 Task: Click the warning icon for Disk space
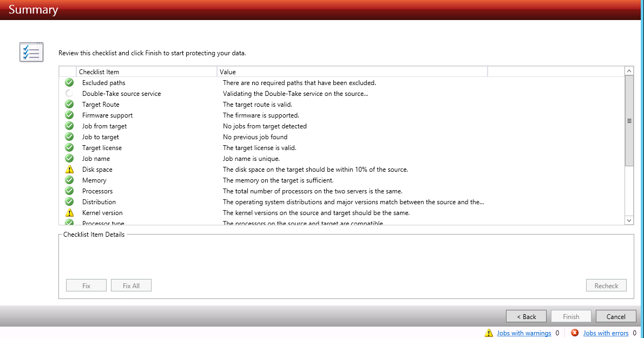(x=69, y=170)
